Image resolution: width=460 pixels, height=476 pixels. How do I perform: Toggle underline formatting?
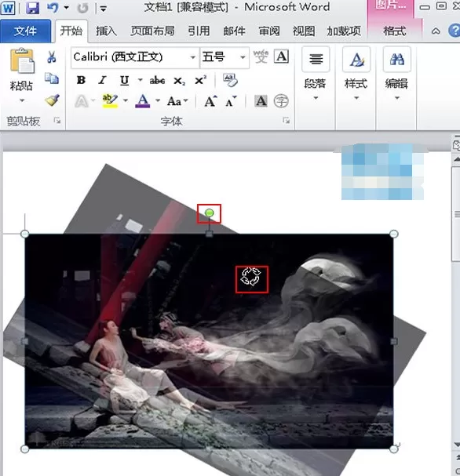click(124, 80)
